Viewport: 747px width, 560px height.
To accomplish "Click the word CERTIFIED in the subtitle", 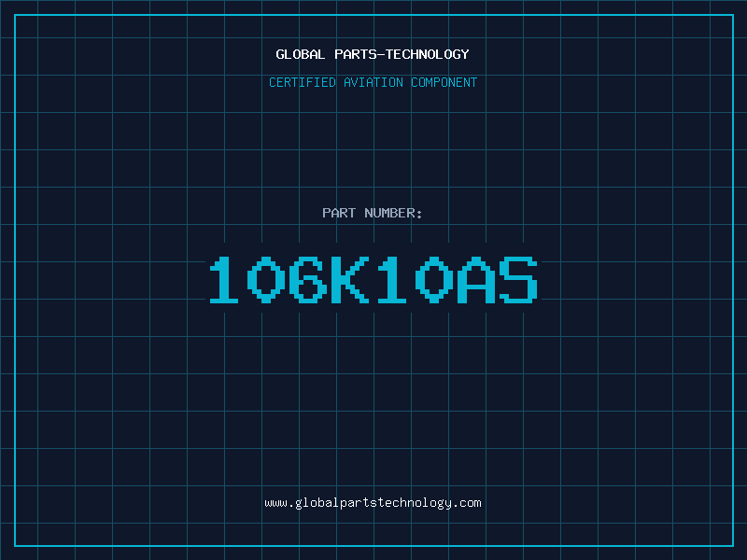I will tap(303, 82).
